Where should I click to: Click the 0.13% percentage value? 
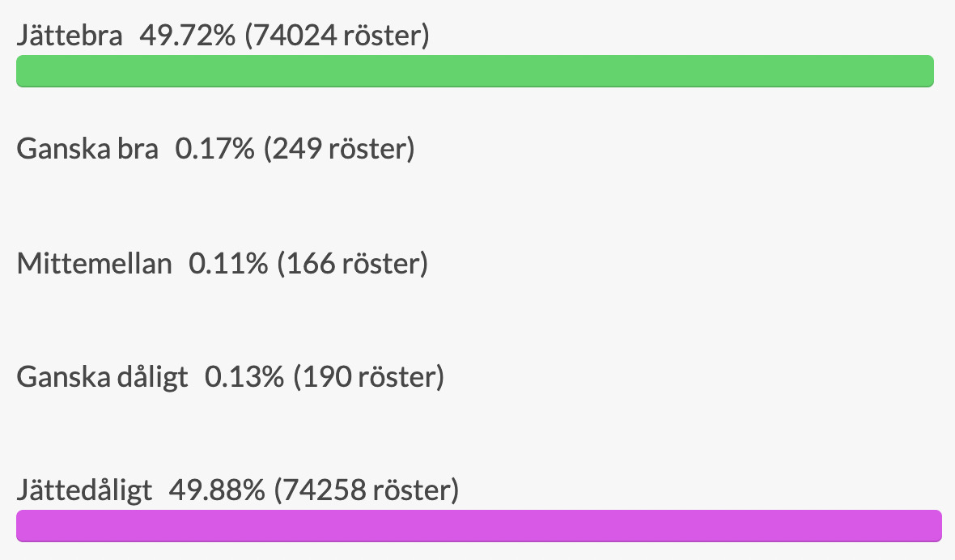pyautogui.click(x=244, y=377)
